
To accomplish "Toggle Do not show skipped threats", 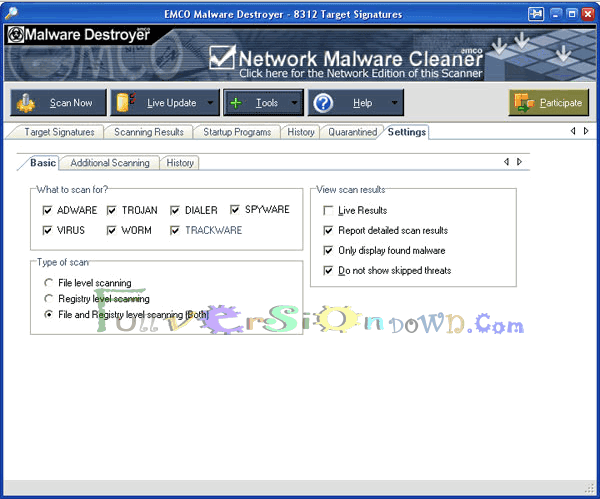I will pos(328,271).
